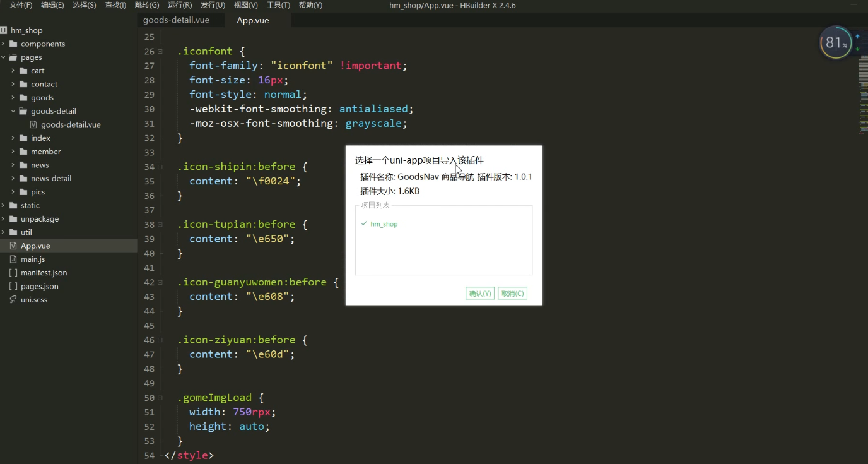The image size is (868, 464).
Task: Open main.js from the project tree
Action: point(33,259)
